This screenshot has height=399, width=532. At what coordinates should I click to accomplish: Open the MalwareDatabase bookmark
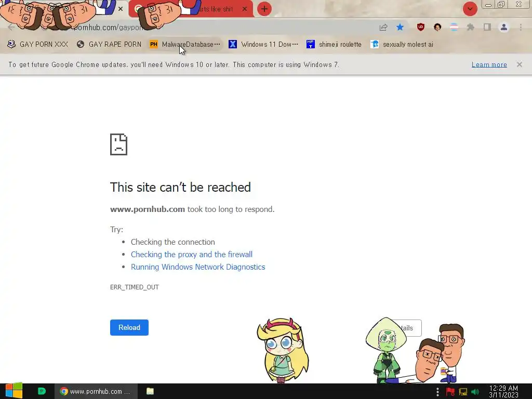point(185,45)
